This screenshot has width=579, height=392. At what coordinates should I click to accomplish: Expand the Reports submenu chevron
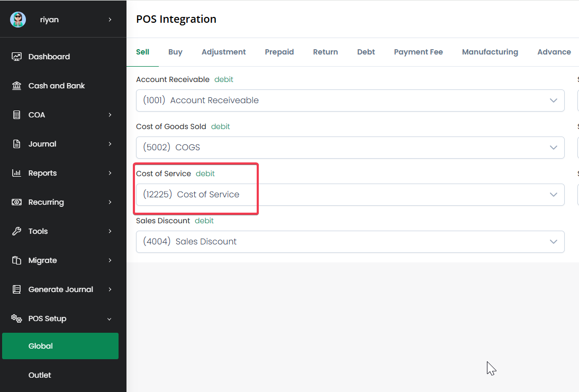[x=110, y=173]
